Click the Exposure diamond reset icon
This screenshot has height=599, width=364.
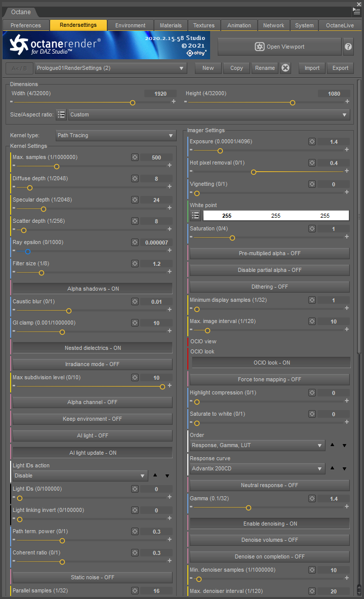pos(312,141)
